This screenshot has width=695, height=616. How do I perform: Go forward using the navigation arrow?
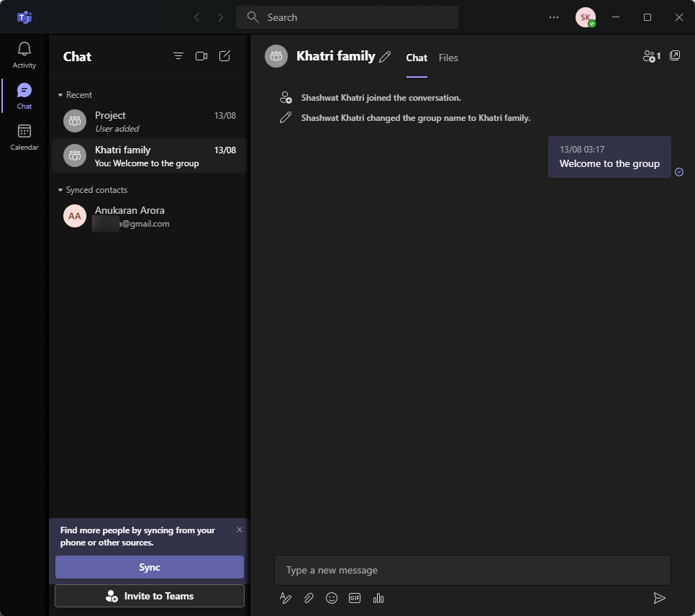tap(220, 17)
